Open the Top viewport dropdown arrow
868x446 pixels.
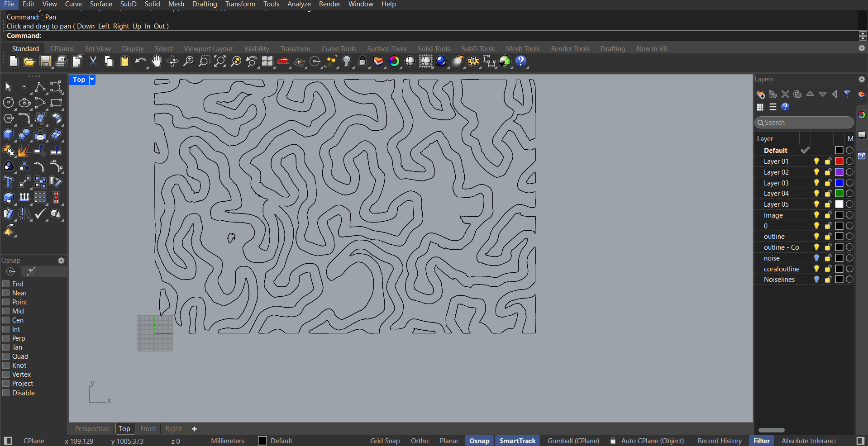92,80
